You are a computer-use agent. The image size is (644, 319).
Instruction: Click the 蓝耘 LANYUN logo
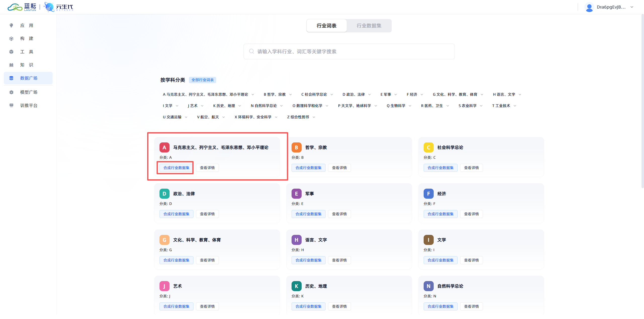click(x=22, y=7)
